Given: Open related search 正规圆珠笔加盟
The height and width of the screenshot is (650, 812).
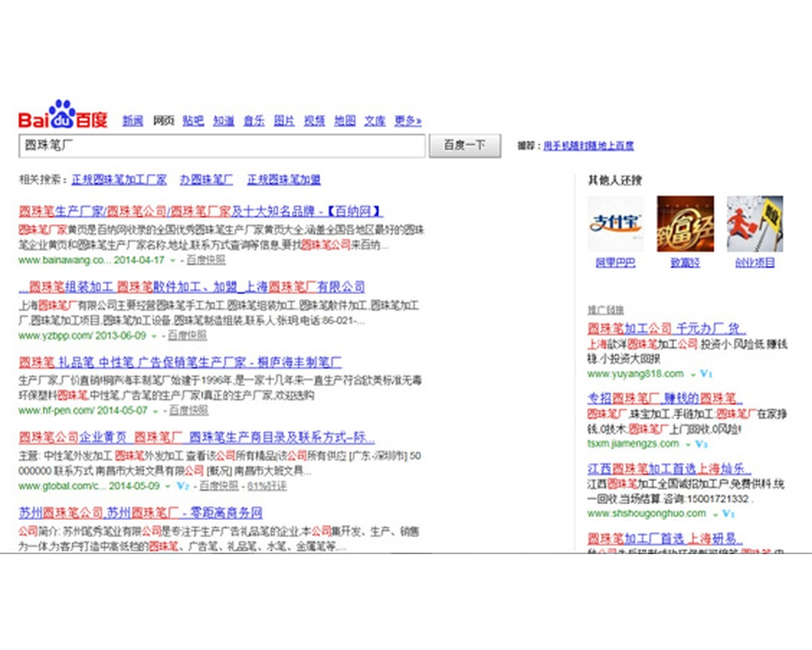Looking at the screenshot, I should 283,180.
